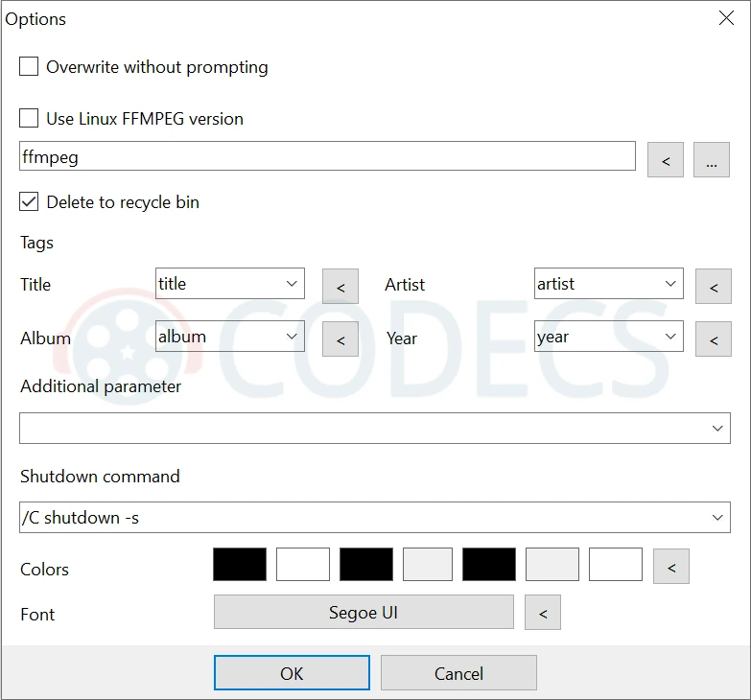Uncheck Delete to recycle bin

pyautogui.click(x=30, y=202)
